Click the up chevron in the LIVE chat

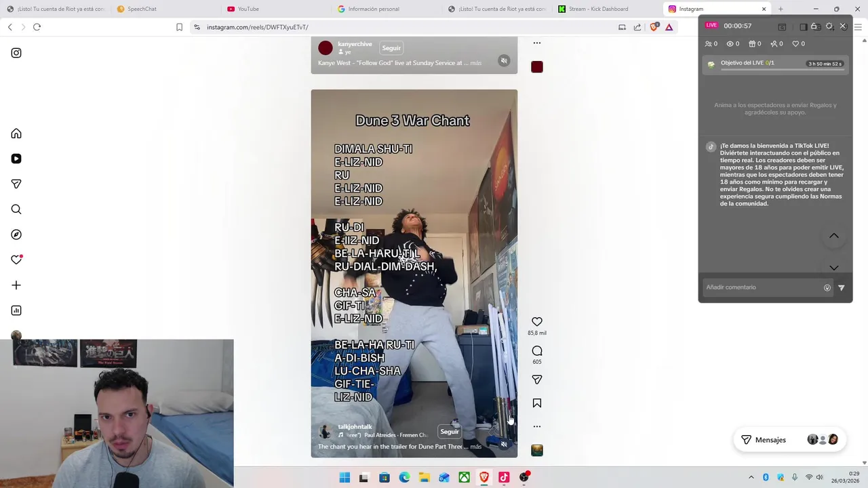(x=834, y=236)
